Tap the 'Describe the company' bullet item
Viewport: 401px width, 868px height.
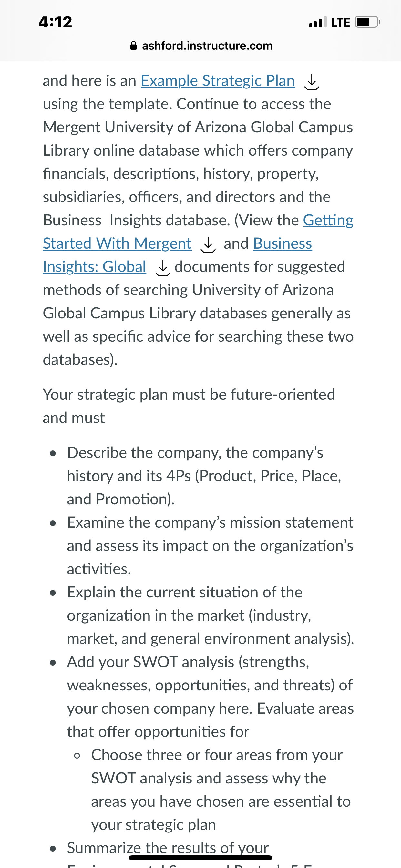(x=204, y=476)
